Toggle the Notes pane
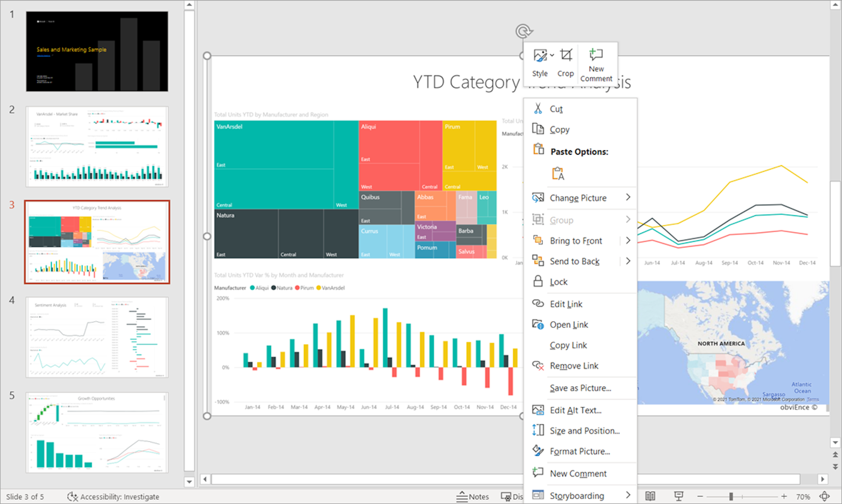 pos(473,497)
